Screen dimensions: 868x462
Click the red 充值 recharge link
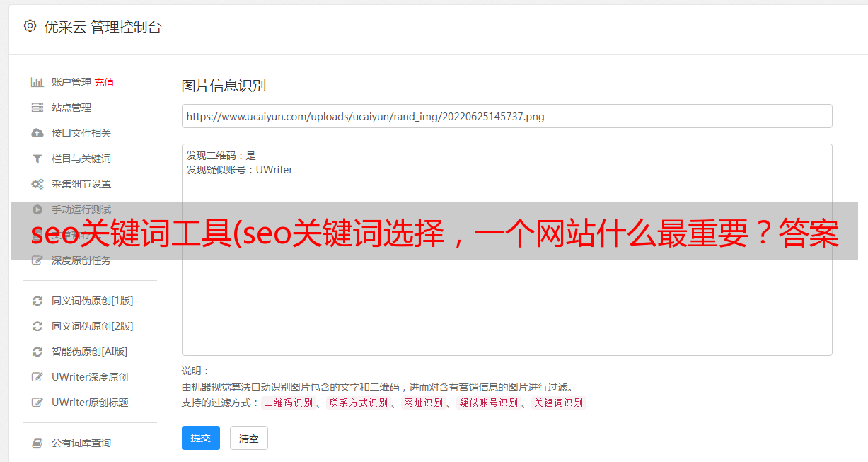click(104, 82)
